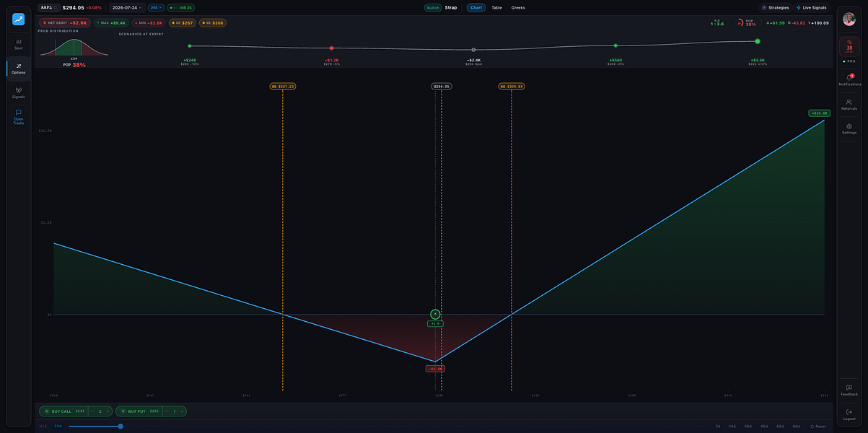Open the 2026-07-24 expiry date dropdown
The height and width of the screenshot is (433, 868).
(x=127, y=7)
